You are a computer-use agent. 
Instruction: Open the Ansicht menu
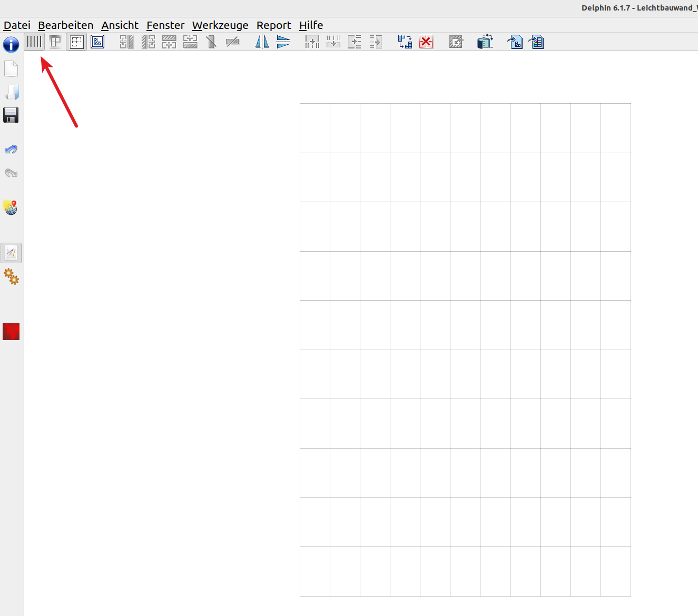pos(120,25)
